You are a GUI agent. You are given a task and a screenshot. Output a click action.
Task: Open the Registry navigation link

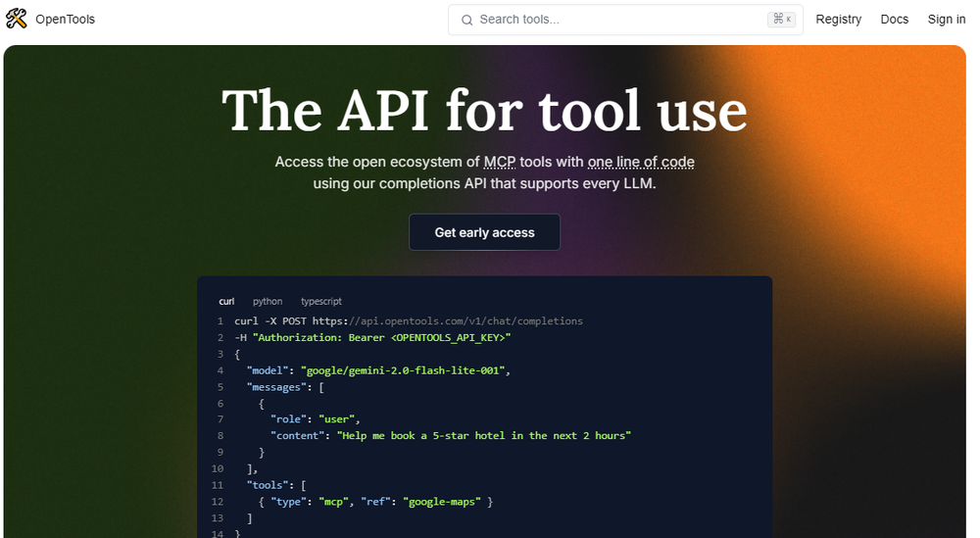[838, 20]
